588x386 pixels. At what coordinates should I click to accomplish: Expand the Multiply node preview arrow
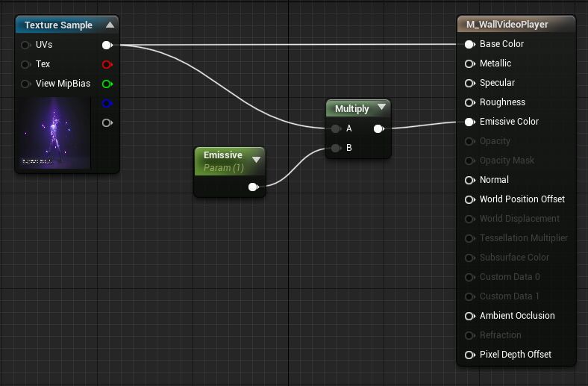pos(382,107)
